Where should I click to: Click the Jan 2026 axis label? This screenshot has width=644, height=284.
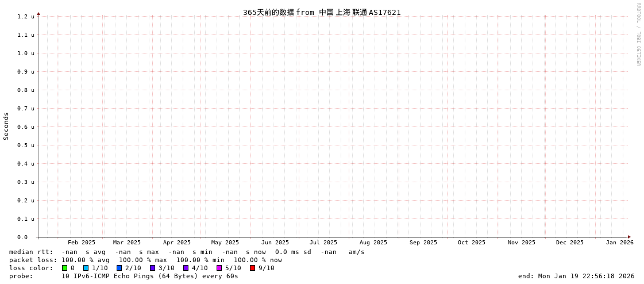pos(620,243)
